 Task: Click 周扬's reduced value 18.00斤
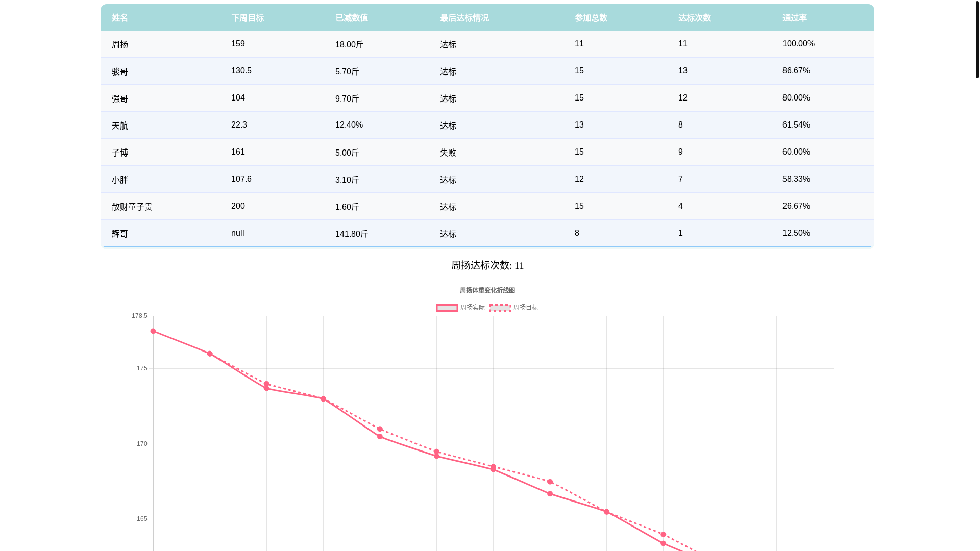(x=350, y=45)
